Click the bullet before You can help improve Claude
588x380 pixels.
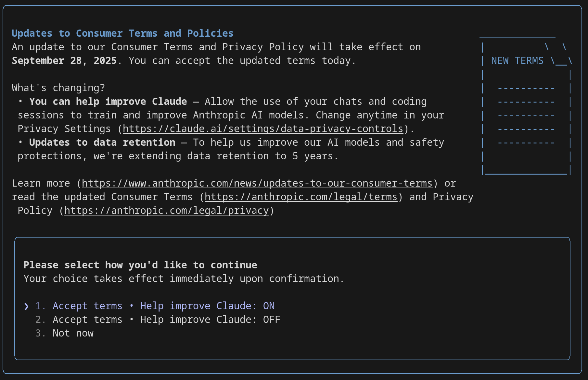point(20,101)
